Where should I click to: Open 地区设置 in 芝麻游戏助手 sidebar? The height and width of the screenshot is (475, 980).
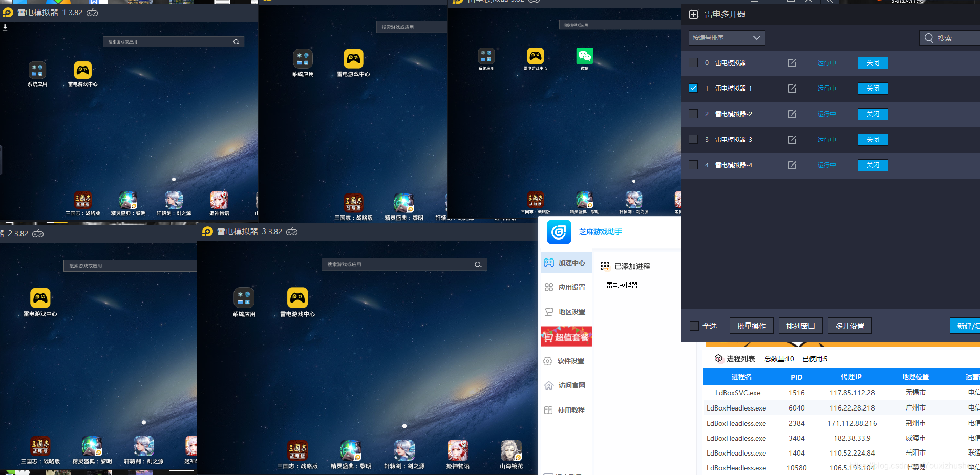566,312
